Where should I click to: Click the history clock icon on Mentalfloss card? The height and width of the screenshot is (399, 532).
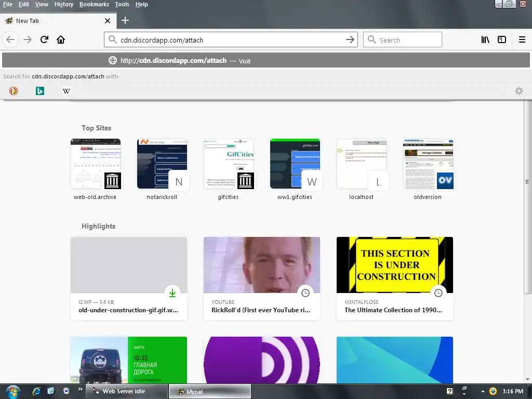pyautogui.click(x=438, y=293)
